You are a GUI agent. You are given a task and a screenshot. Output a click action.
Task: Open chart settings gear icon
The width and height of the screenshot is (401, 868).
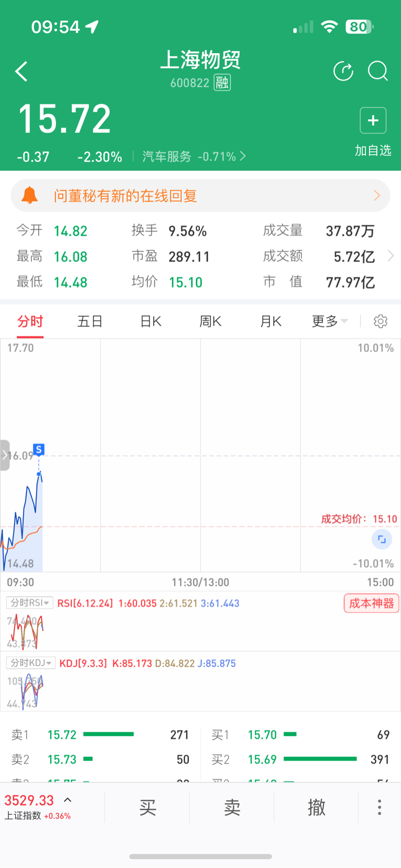click(380, 321)
